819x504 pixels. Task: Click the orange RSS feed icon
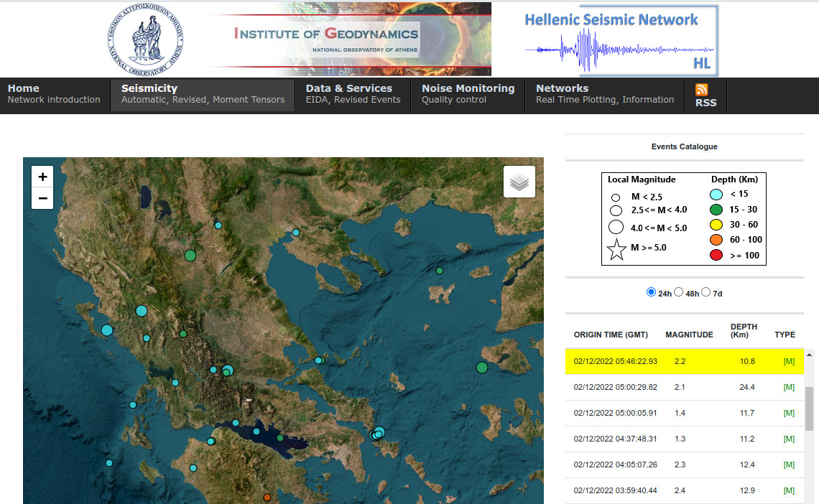click(702, 90)
